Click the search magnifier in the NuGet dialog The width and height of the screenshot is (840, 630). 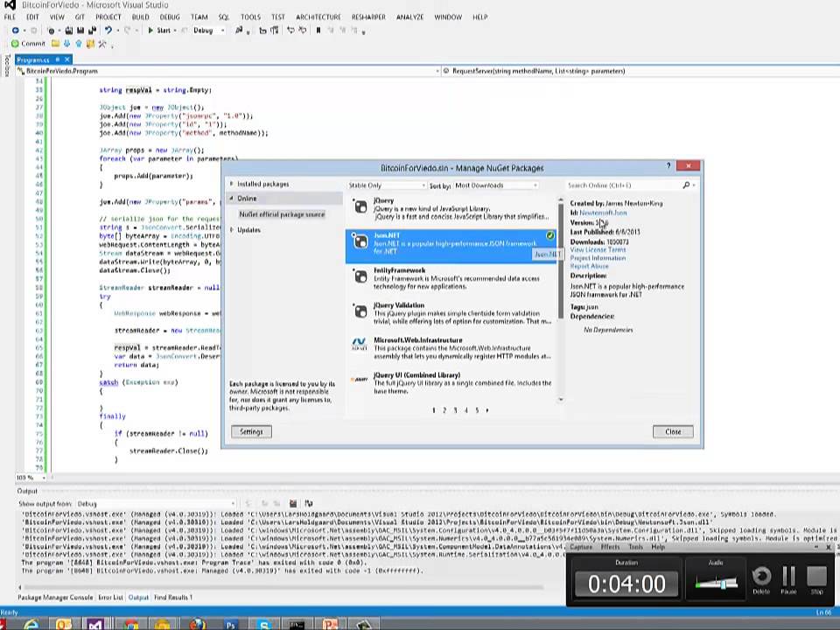(686, 185)
